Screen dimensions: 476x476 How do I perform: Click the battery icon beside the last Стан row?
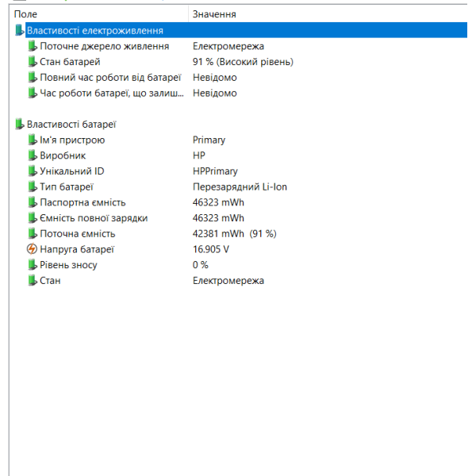tap(33, 281)
